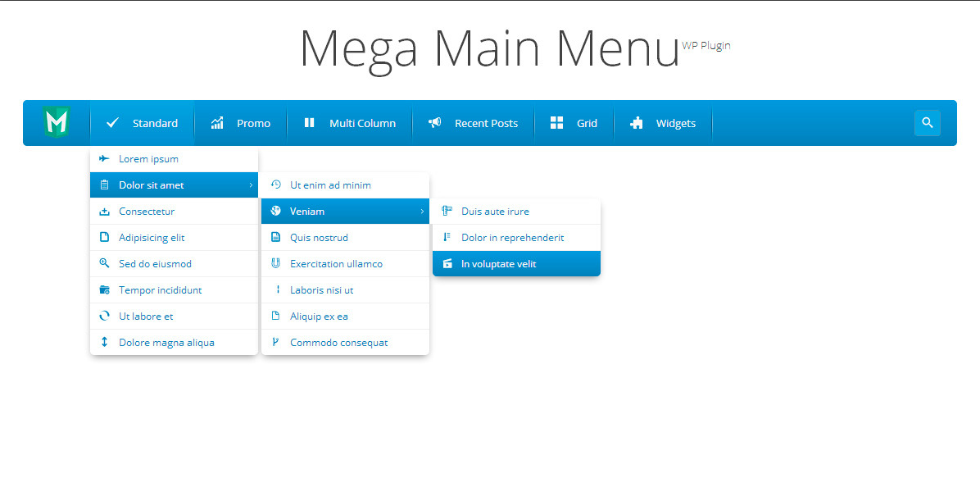Select Dolor in reprehenderit entry
Screen dimensions: 980x492
click(516, 238)
